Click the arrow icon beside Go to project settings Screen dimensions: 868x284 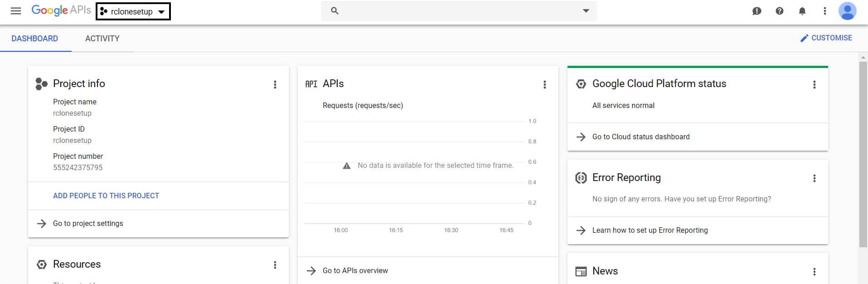pos(42,224)
